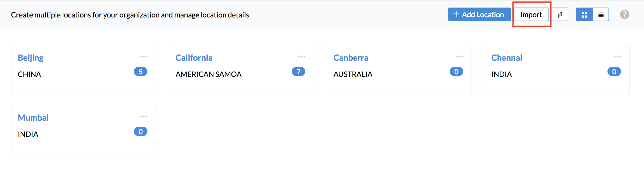Switch to grid view
This screenshot has height=184, width=644.
[x=585, y=15]
